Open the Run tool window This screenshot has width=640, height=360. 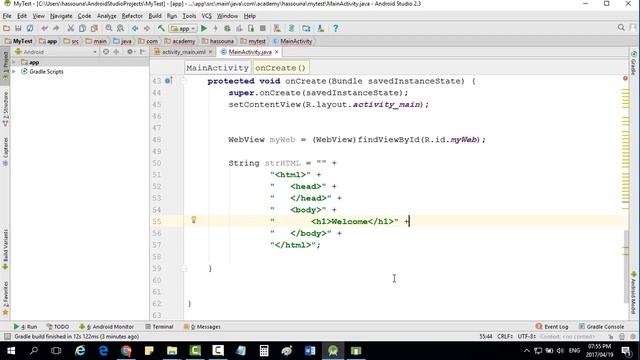click(x=25, y=327)
